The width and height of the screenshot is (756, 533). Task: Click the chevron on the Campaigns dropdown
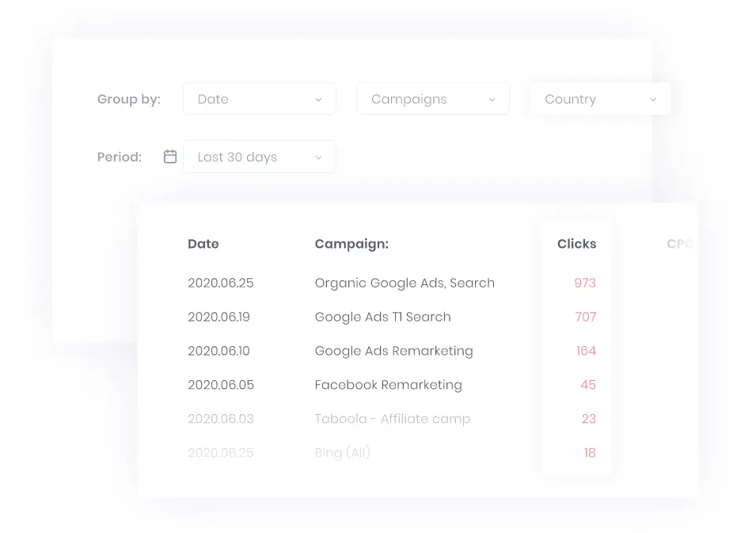tap(492, 99)
